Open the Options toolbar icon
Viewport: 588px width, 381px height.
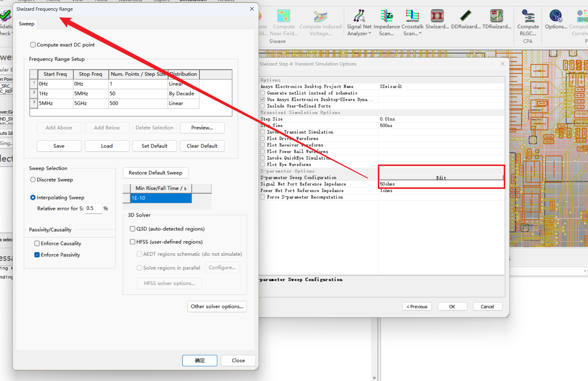tap(555, 16)
